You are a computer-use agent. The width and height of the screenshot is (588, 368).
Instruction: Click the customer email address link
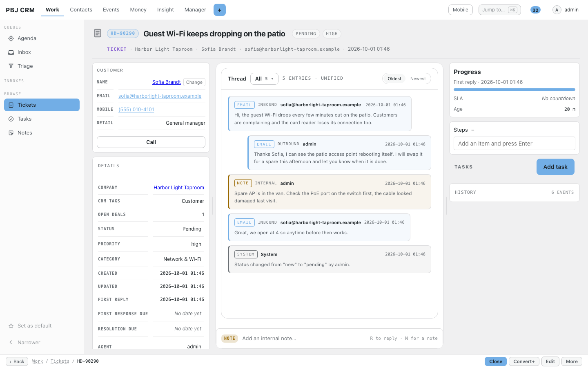[x=160, y=96]
